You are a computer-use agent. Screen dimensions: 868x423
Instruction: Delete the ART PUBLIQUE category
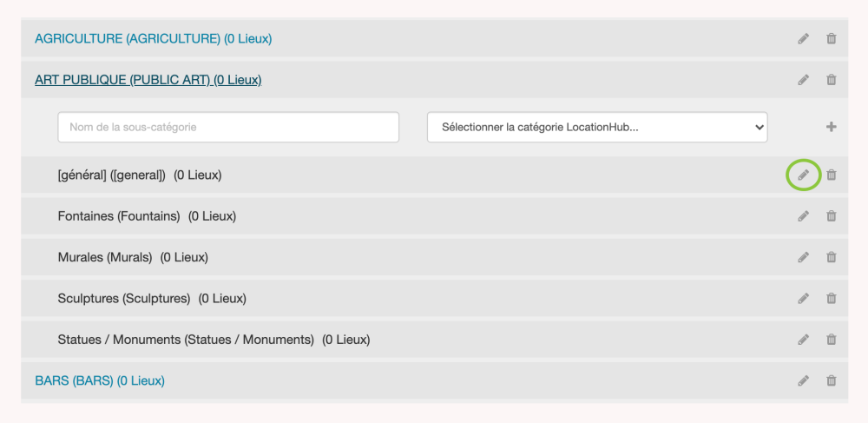[832, 80]
